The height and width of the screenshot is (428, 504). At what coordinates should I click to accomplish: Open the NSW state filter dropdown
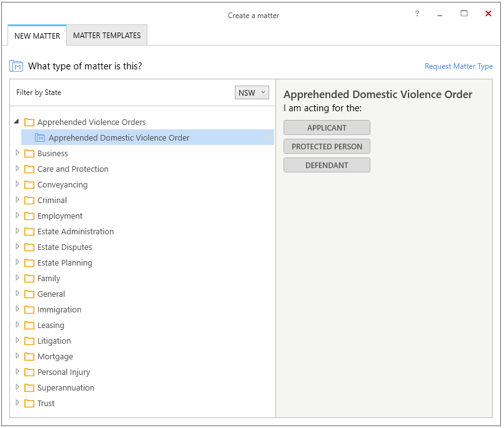coord(252,92)
